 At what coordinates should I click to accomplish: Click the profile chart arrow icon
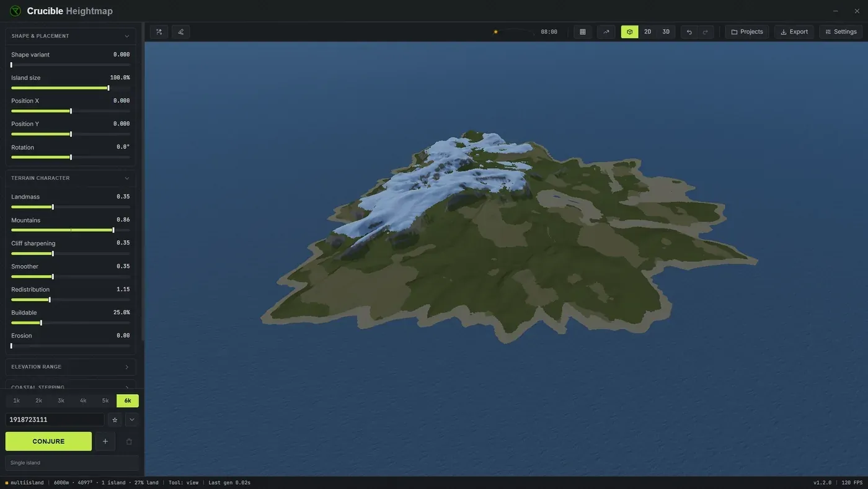(606, 32)
